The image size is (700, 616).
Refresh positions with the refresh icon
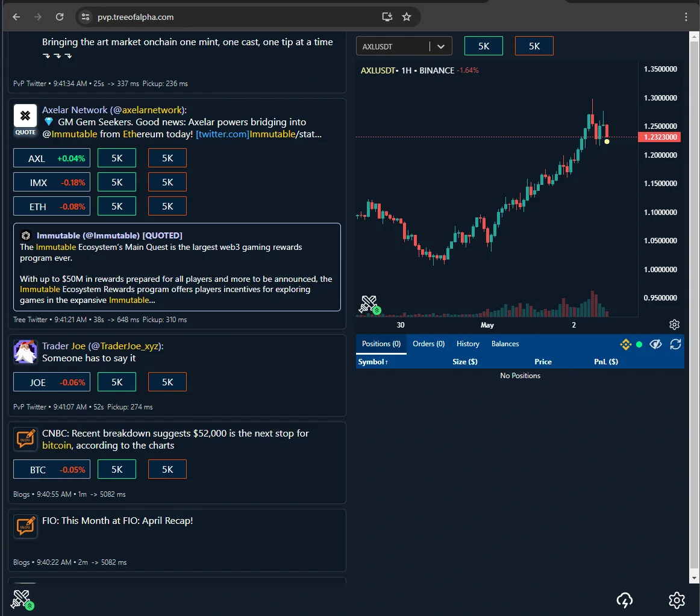pos(675,344)
